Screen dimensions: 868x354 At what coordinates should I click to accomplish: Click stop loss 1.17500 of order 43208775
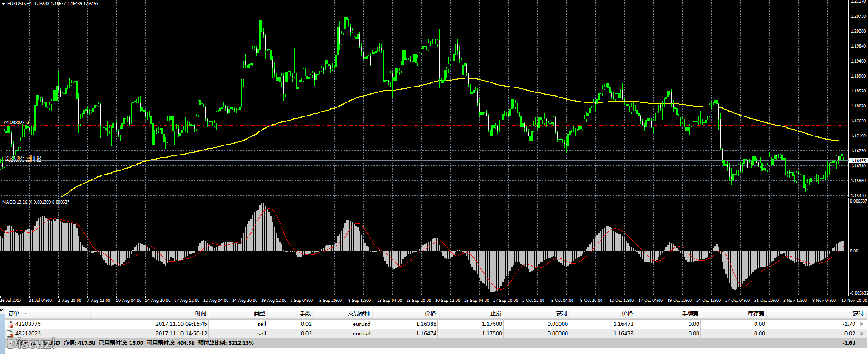pyautogui.click(x=492, y=324)
